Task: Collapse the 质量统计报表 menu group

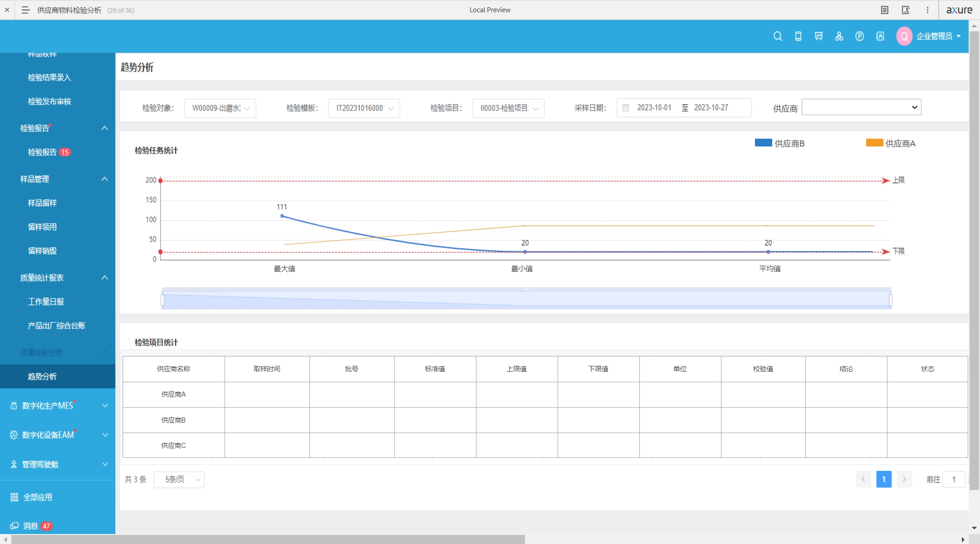Action: click(104, 277)
